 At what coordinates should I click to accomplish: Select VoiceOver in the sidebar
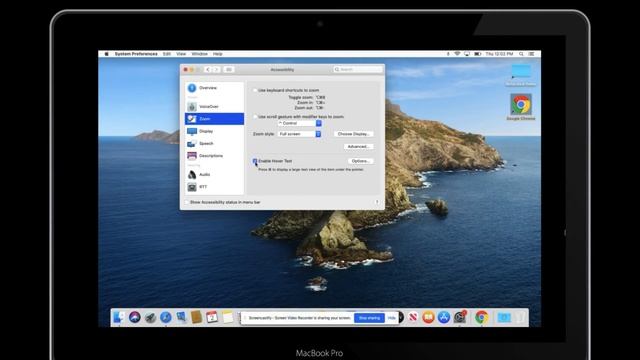click(214, 107)
